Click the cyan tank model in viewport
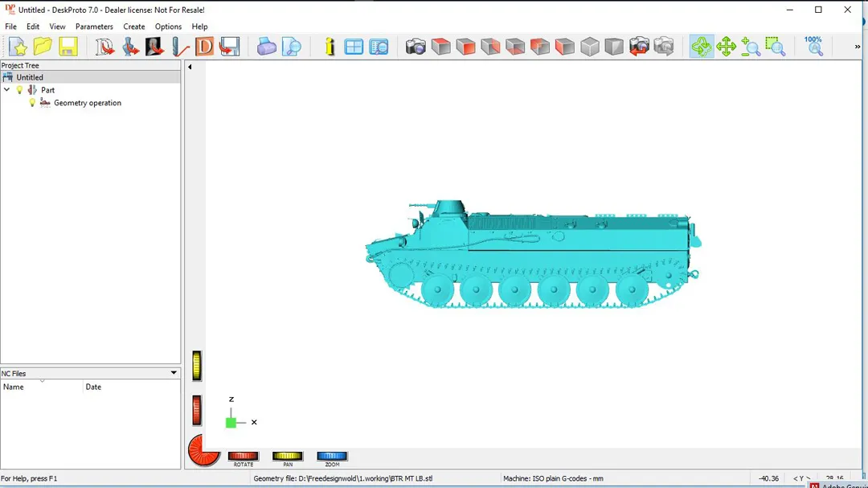The width and height of the screenshot is (868, 488). click(x=533, y=255)
